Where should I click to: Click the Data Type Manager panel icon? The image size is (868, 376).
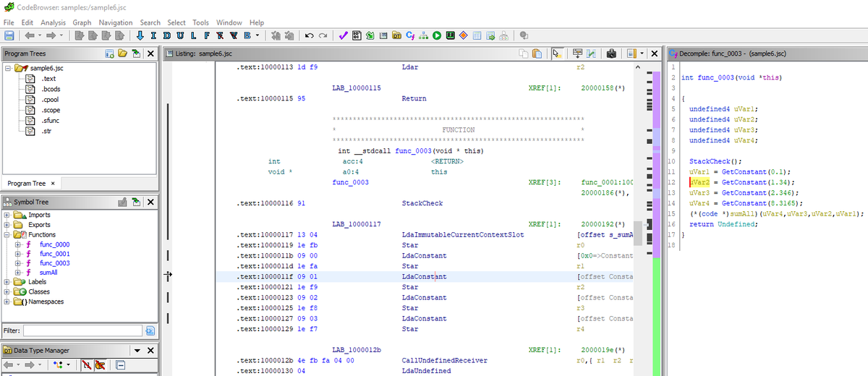coord(9,351)
